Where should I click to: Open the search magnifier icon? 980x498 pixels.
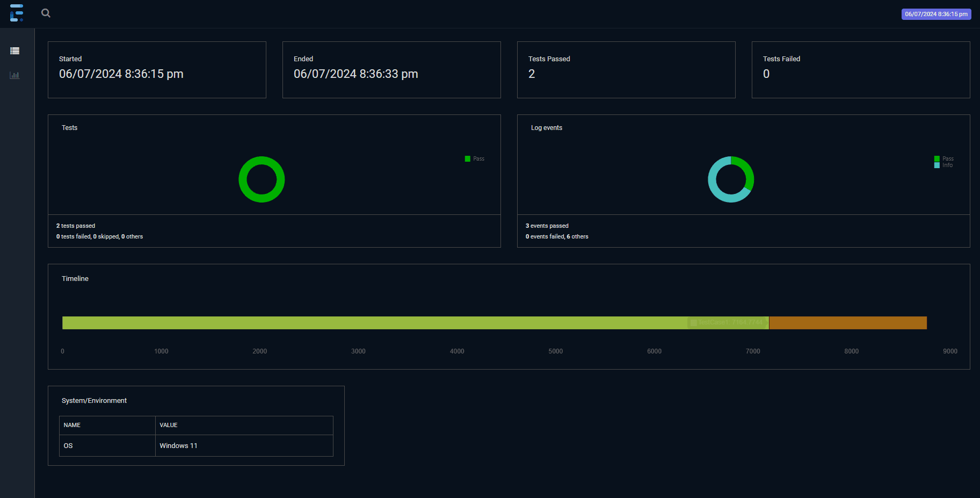tap(46, 13)
